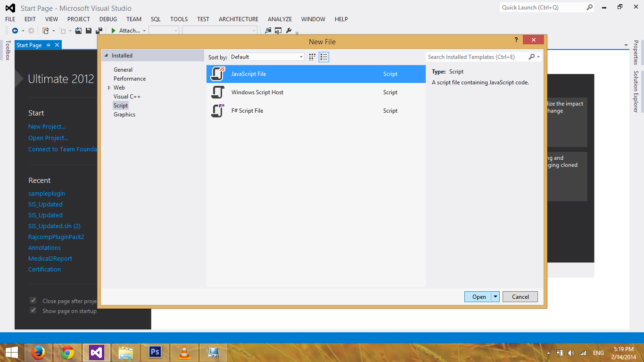The image size is (644, 362).
Task: Collapse the Installed templates section
Action: tap(105, 56)
